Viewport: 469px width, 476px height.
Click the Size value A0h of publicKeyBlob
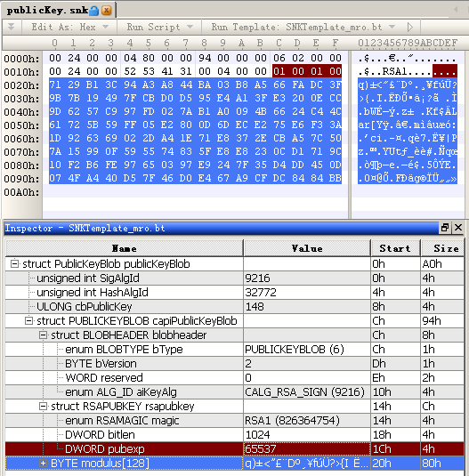443,264
